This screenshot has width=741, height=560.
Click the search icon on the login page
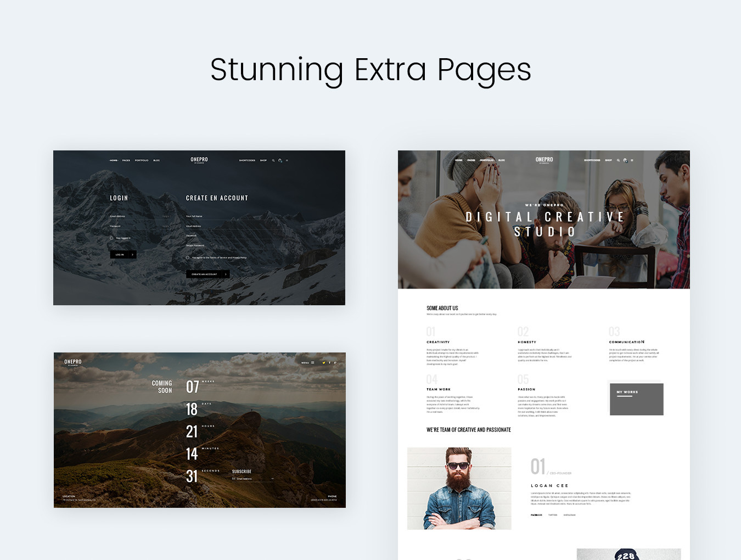pyautogui.click(x=273, y=160)
